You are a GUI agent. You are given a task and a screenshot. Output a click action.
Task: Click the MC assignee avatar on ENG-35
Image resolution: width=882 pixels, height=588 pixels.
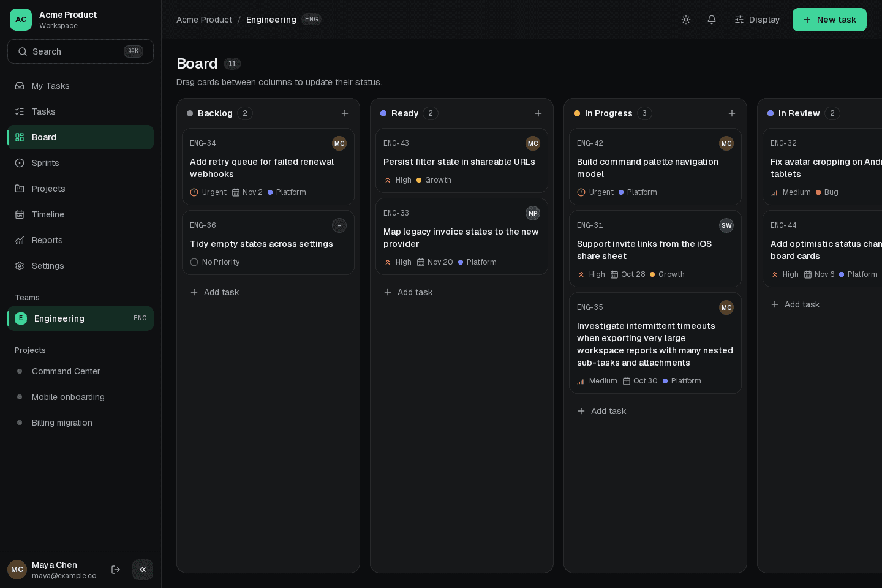pyautogui.click(x=726, y=307)
